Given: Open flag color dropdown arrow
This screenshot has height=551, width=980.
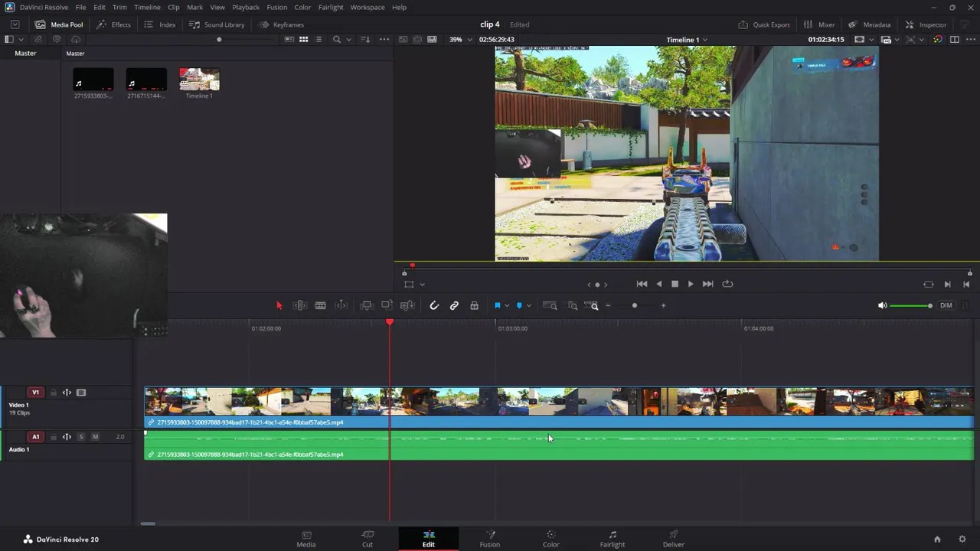Looking at the screenshot, I should (507, 306).
